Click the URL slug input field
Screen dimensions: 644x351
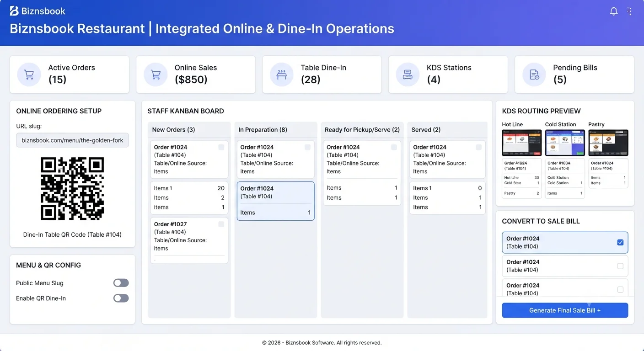click(x=72, y=140)
